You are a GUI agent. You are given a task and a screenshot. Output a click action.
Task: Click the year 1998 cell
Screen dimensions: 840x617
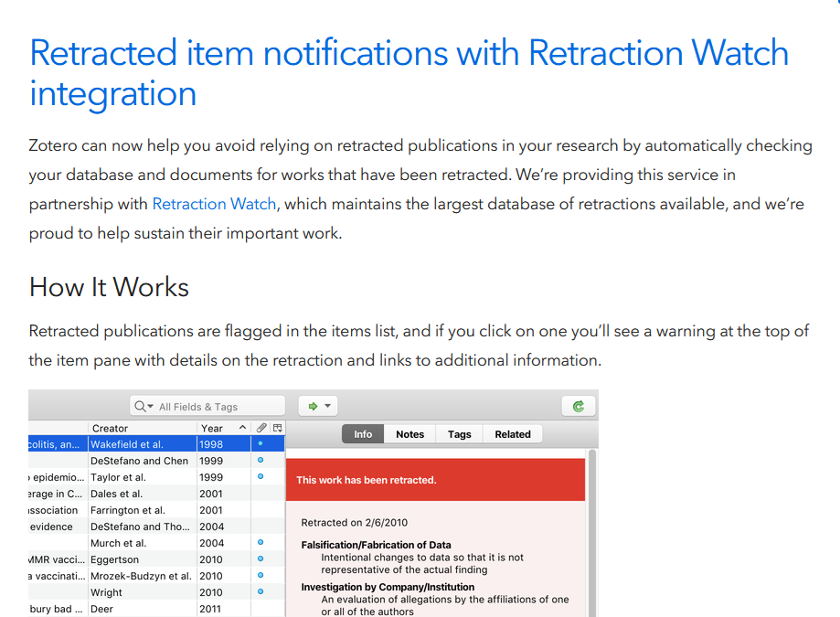[211, 444]
